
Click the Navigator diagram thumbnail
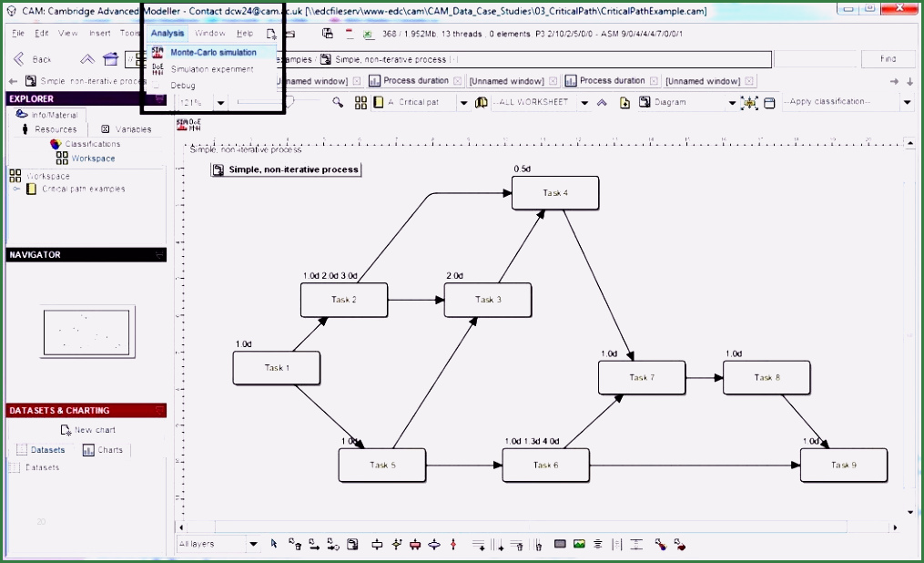[x=87, y=332]
